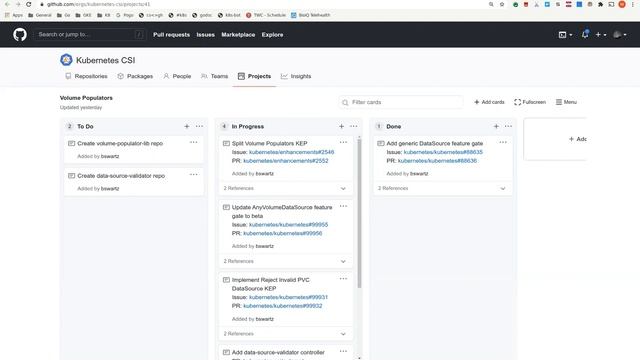640x360 pixels.
Task: Open the screen icon dropdown in the header
Action: click(x=565, y=35)
